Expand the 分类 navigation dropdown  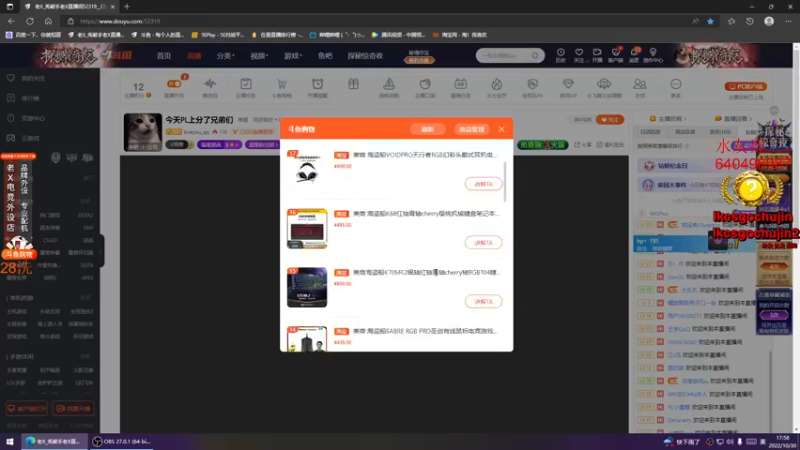click(225, 56)
